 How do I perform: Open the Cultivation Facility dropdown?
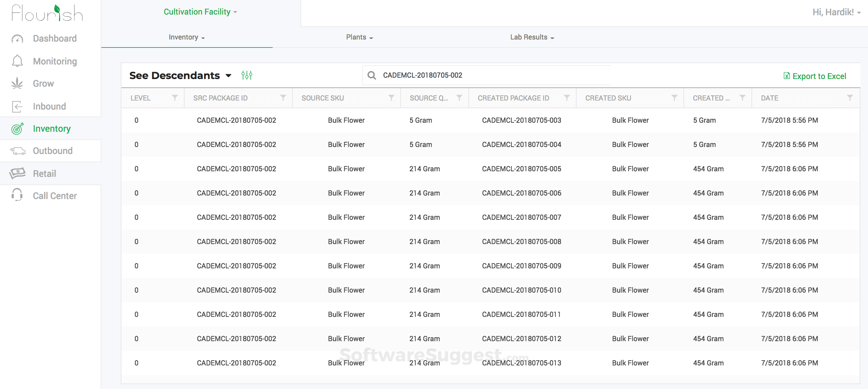(x=200, y=12)
